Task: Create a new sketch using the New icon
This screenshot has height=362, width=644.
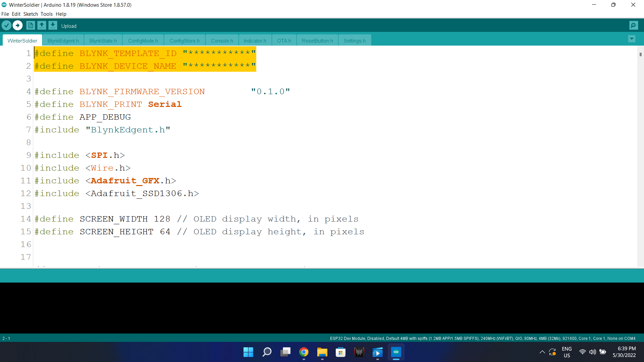Action: click(x=30, y=25)
